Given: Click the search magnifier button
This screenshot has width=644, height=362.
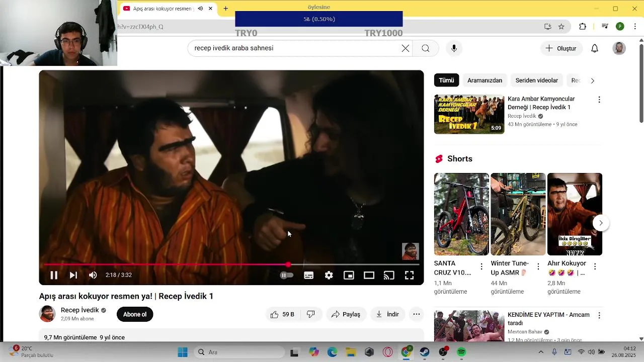Looking at the screenshot, I should click(x=426, y=48).
